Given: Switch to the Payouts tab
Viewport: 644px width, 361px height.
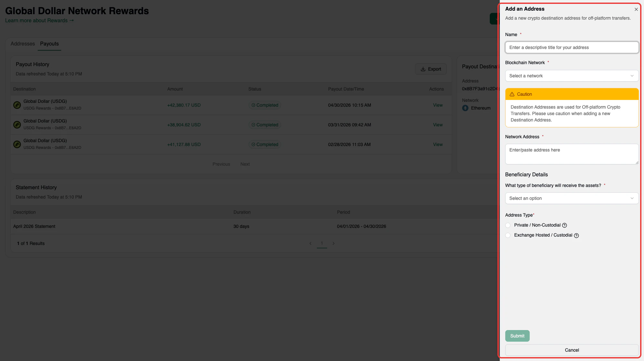Looking at the screenshot, I should pyautogui.click(x=49, y=44).
